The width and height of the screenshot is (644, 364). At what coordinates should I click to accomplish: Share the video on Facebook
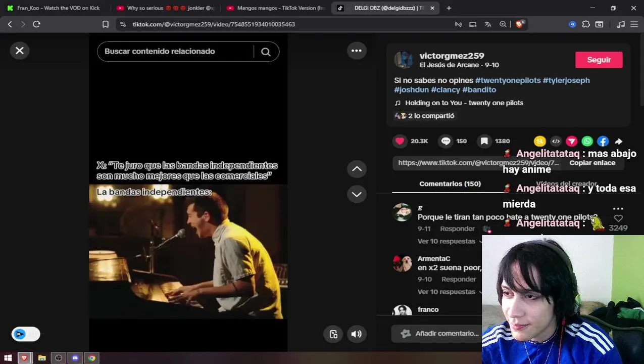coord(603,142)
